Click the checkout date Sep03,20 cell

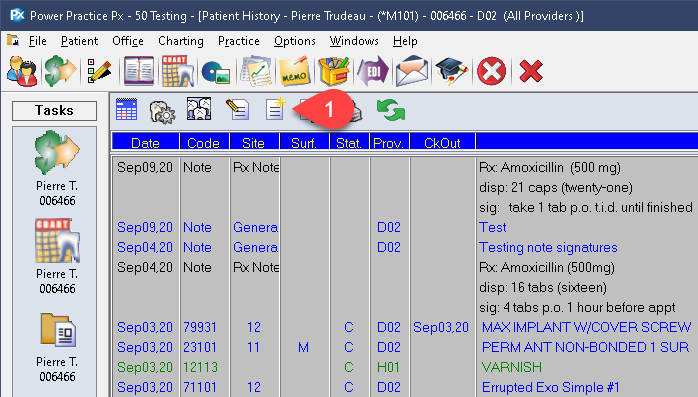point(441,327)
